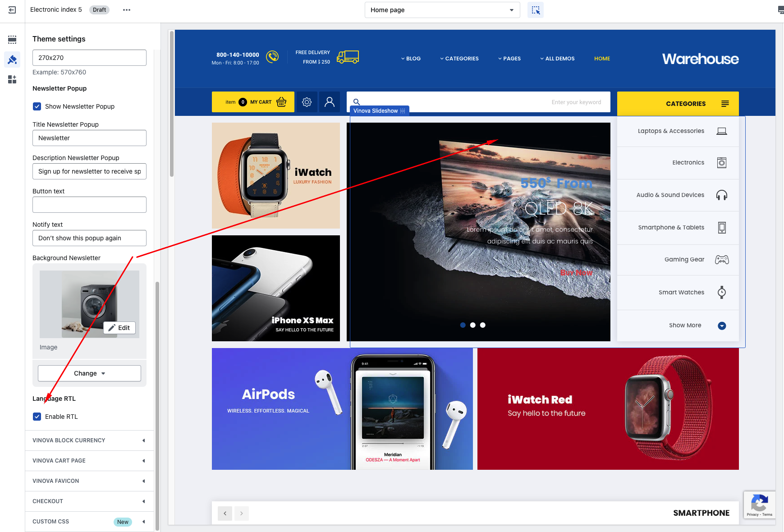Expand Vinova Block Currency section
Screen dimensions: 784x532
coord(89,440)
